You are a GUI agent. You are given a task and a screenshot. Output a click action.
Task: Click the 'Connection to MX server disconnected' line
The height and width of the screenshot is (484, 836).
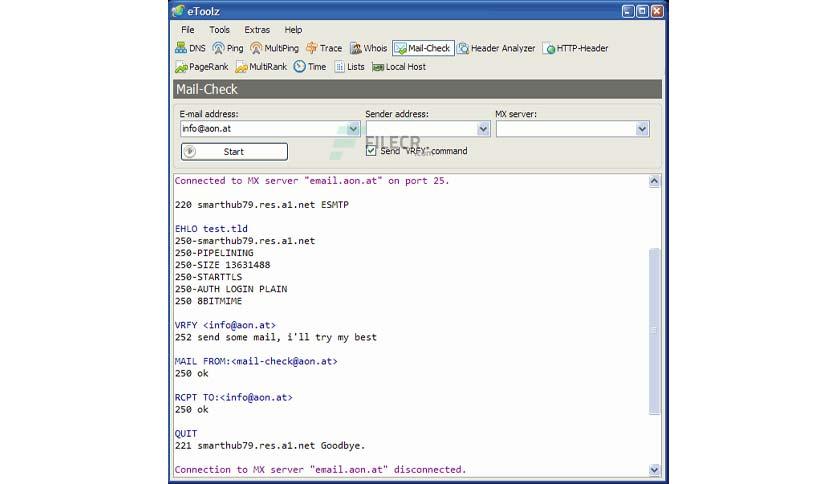(320, 470)
